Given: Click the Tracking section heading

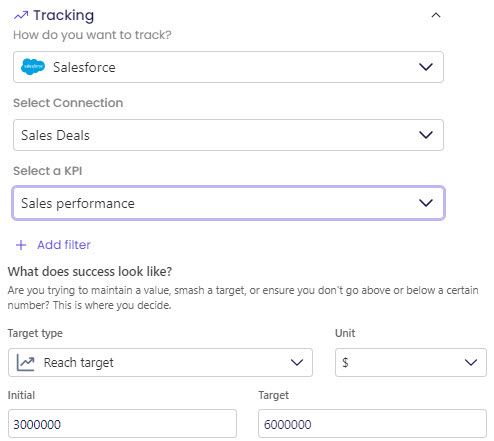Looking at the screenshot, I should click(x=63, y=15).
